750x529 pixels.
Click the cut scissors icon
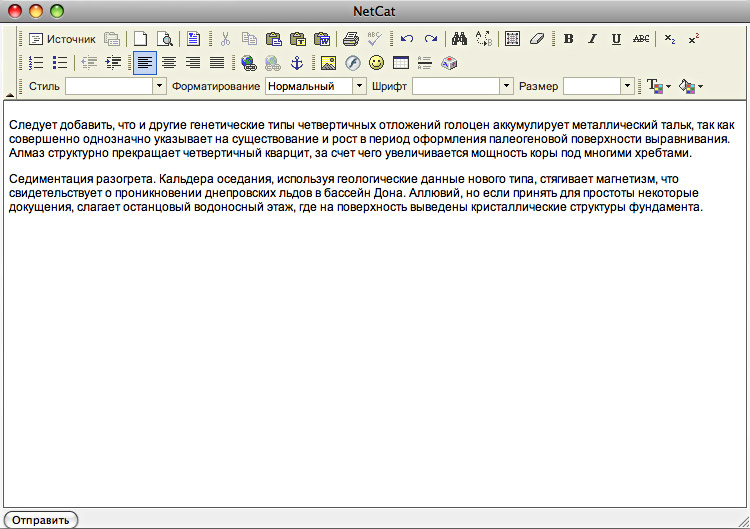coord(225,39)
